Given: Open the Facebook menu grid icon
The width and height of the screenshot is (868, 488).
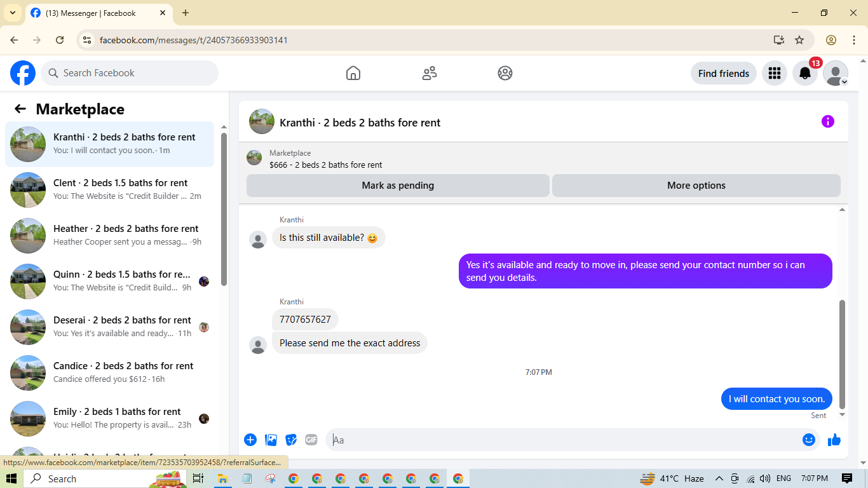Looking at the screenshot, I should point(774,73).
